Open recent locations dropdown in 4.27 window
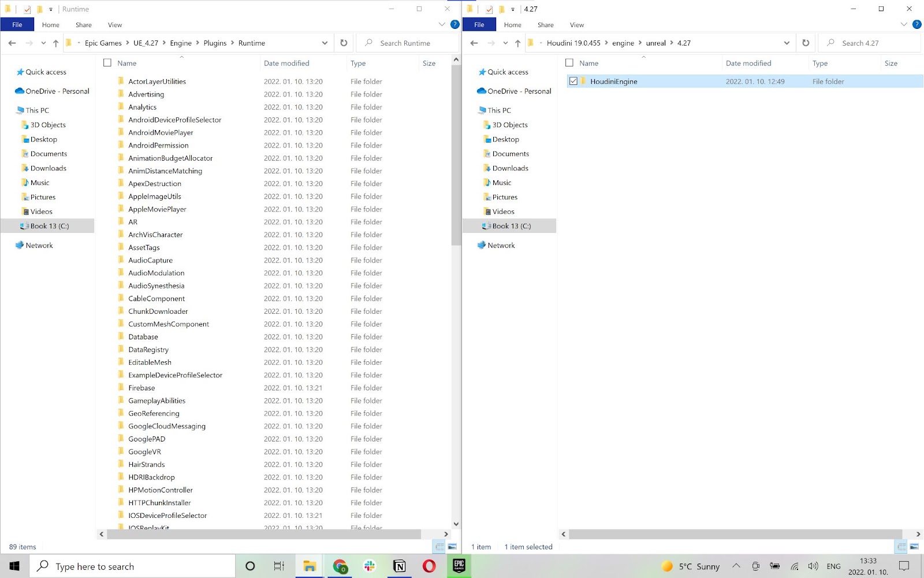 pyautogui.click(x=505, y=43)
